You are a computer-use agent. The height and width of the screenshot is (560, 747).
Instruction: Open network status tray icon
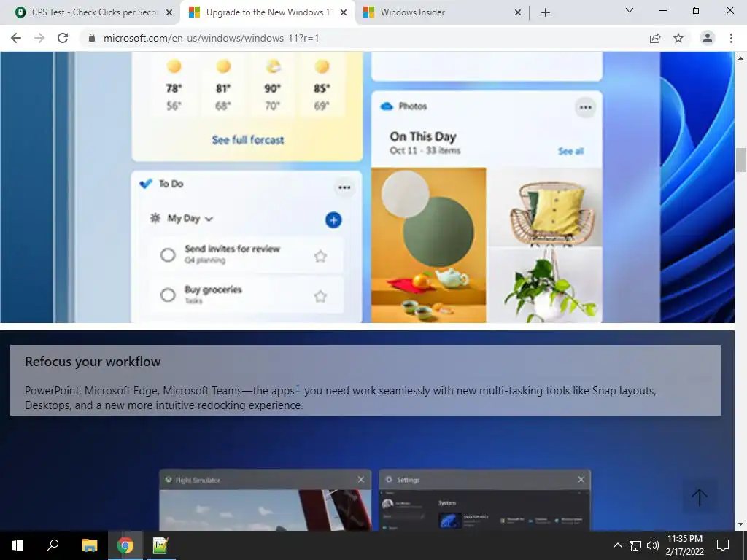(x=635, y=545)
